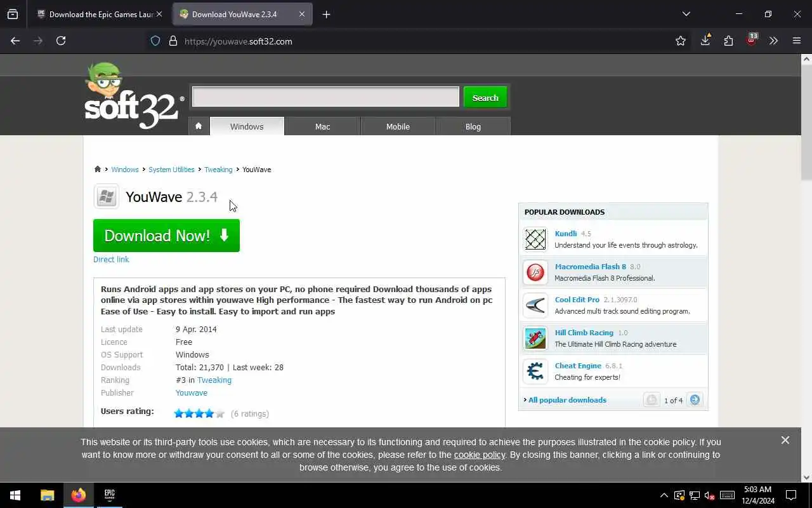The height and width of the screenshot is (508, 812).
Task: Go to previous popular downloads page arrow
Action: (652, 400)
